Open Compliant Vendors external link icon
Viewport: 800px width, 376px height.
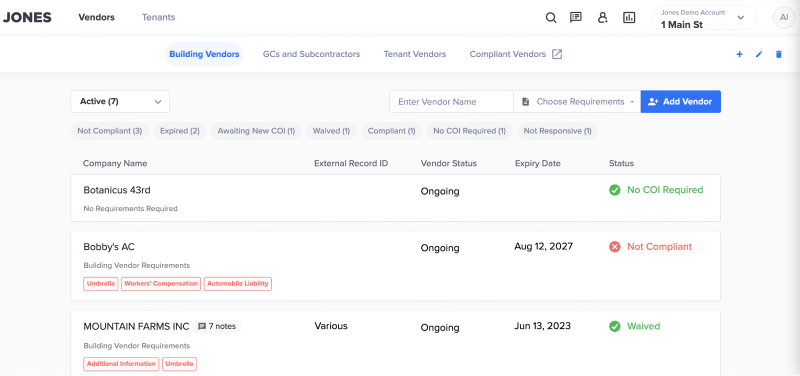click(x=557, y=54)
